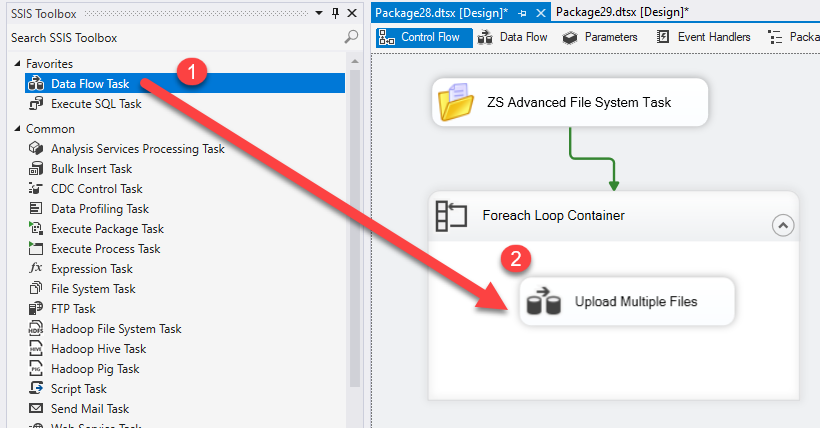Screen dimensions: 820x428
Task: Click the Upload Multiple Files data flow icon
Action: [543, 301]
